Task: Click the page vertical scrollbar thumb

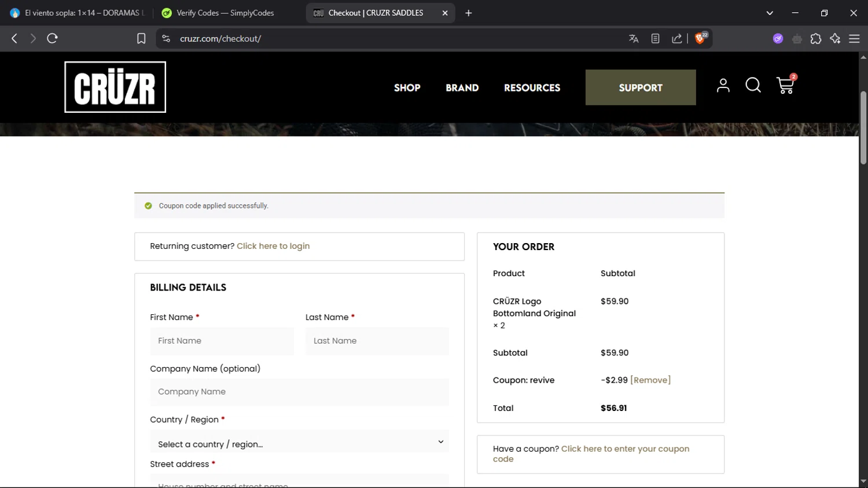Action: click(863, 127)
